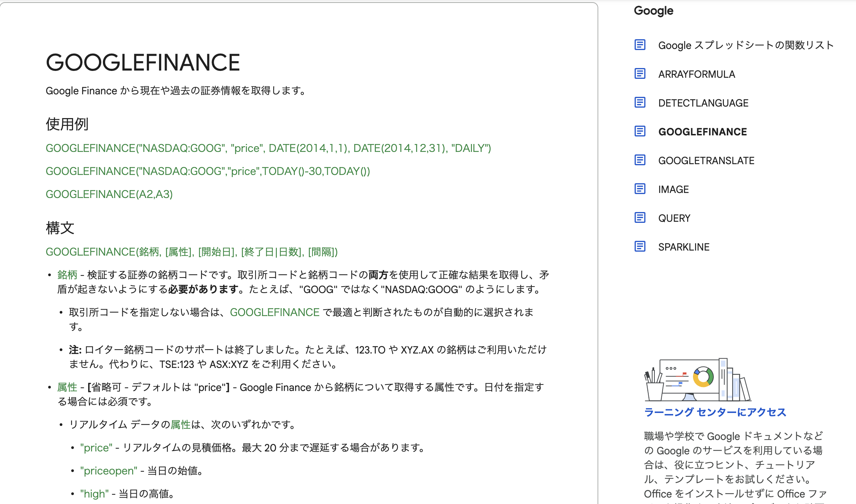
Task: Click the document icon beside IMAGE
Action: click(640, 189)
